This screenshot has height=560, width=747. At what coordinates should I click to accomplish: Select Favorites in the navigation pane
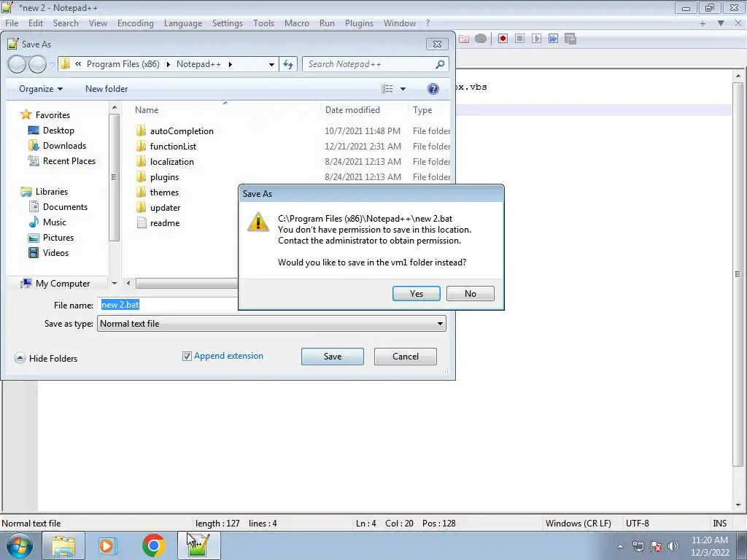pos(45,114)
